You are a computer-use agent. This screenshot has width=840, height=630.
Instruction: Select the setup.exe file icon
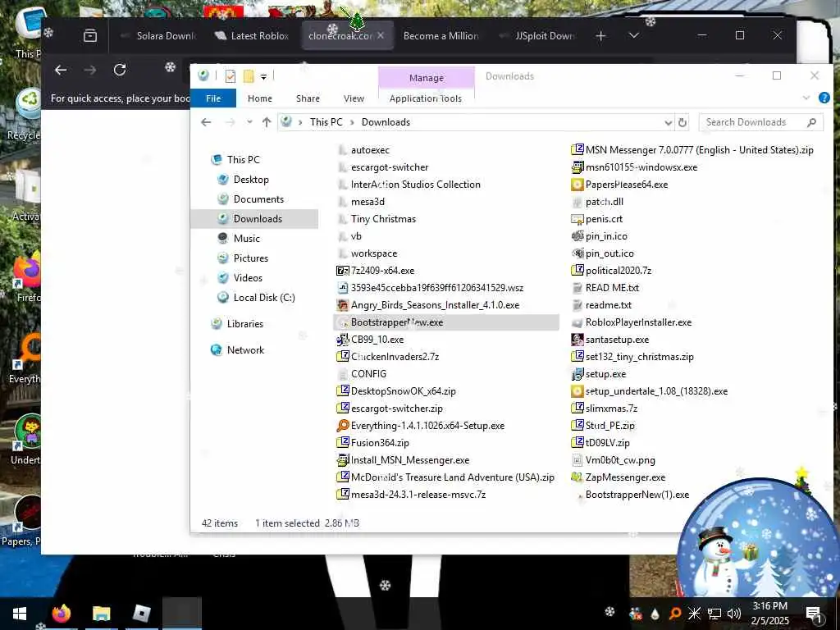[x=577, y=374]
